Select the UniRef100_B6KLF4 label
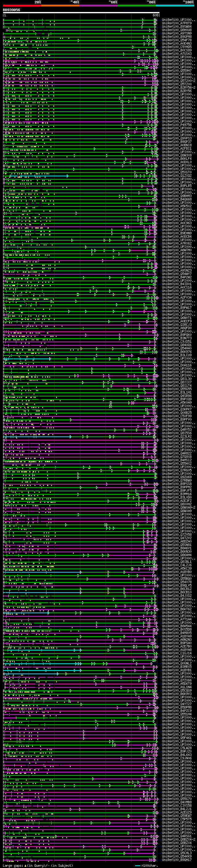Image resolution: width=197 pixels, height=868 pixels. [x=177, y=159]
